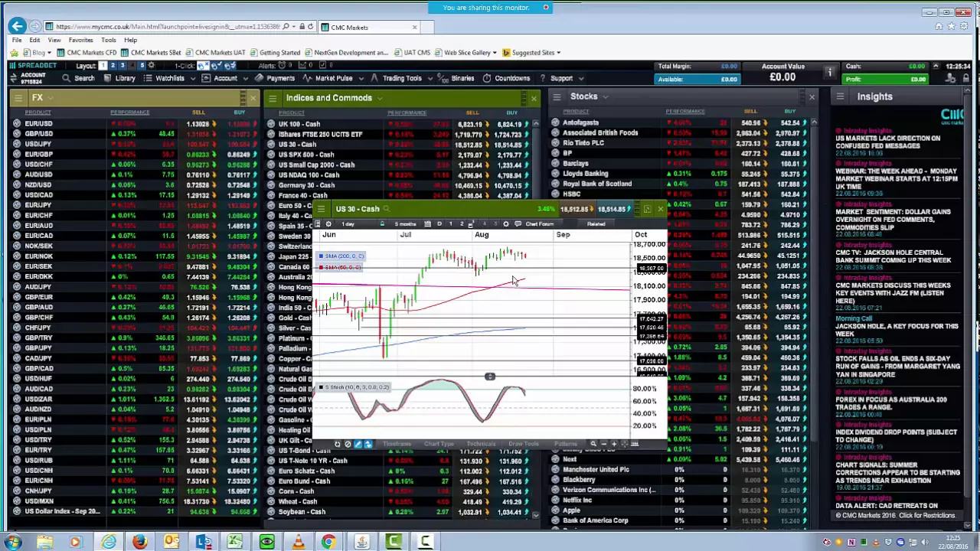Open the Timeframes chart tab
This screenshot has width=980, height=551.
coord(397,444)
